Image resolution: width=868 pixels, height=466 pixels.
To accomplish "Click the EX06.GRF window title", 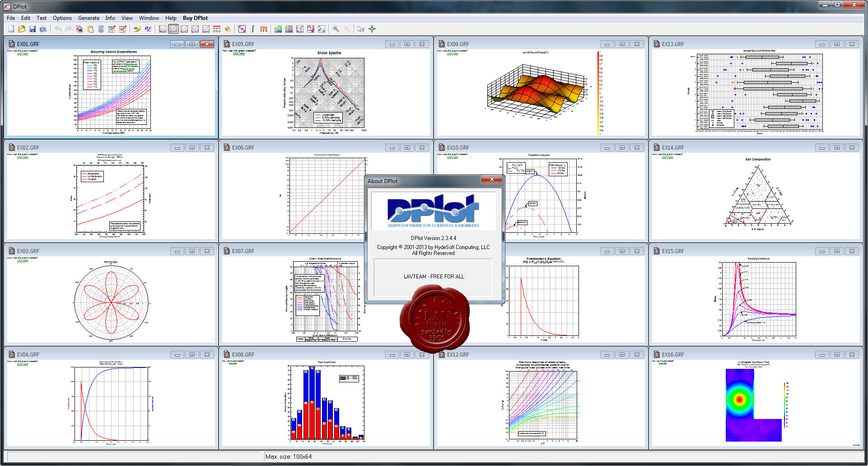I will [243, 148].
